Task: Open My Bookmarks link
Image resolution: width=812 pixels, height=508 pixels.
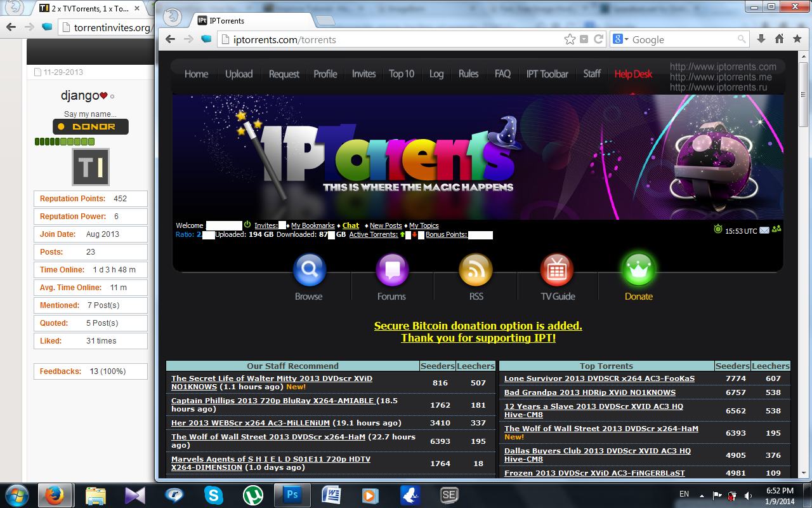Action: (313, 225)
